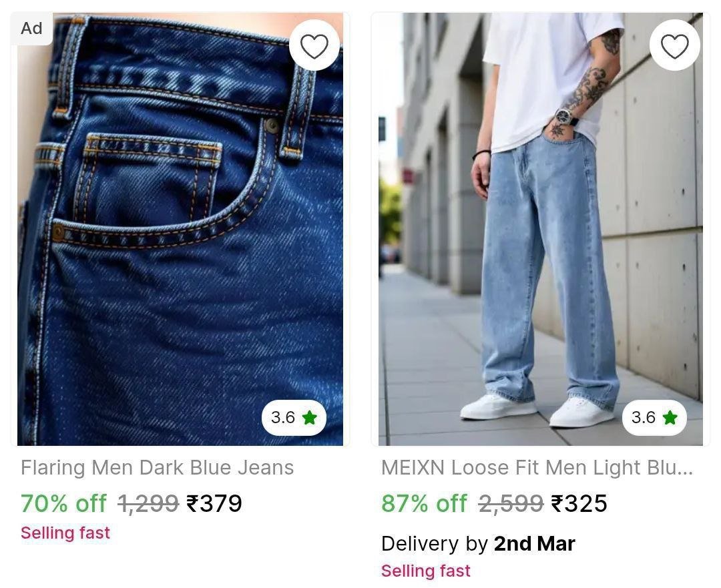Screen dimensions: 721x588
Task: Click the green star on dark blue jeans rating
Action: tap(310, 417)
